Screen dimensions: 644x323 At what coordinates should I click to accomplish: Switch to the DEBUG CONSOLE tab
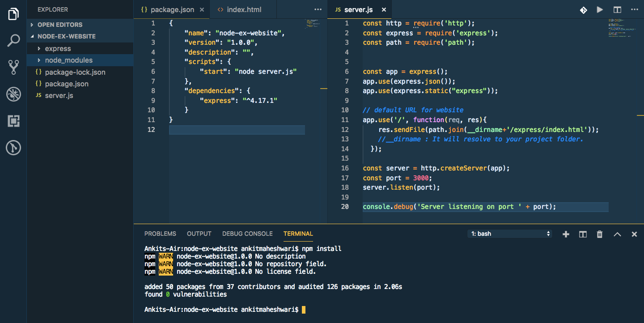click(247, 234)
